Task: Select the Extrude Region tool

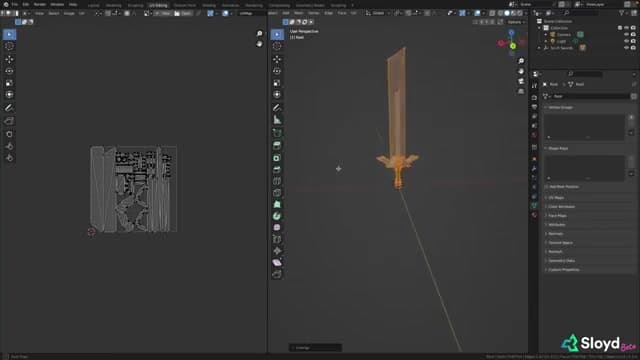Action: click(x=277, y=146)
